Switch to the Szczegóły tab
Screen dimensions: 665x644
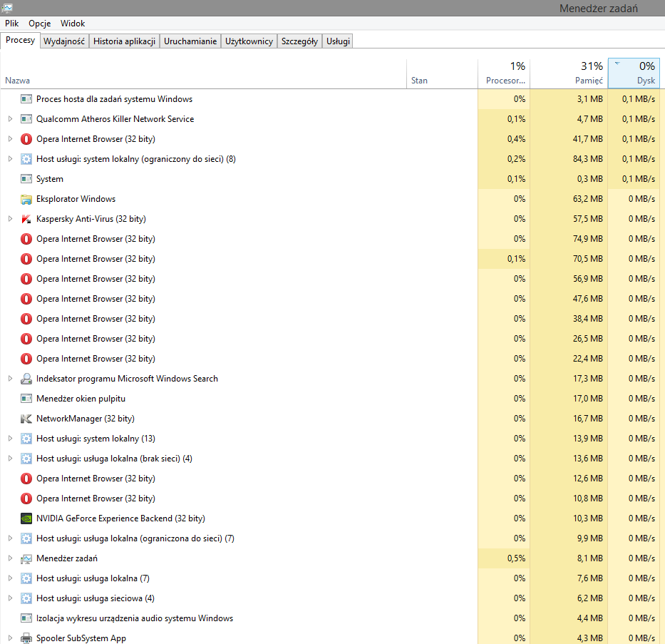click(299, 41)
